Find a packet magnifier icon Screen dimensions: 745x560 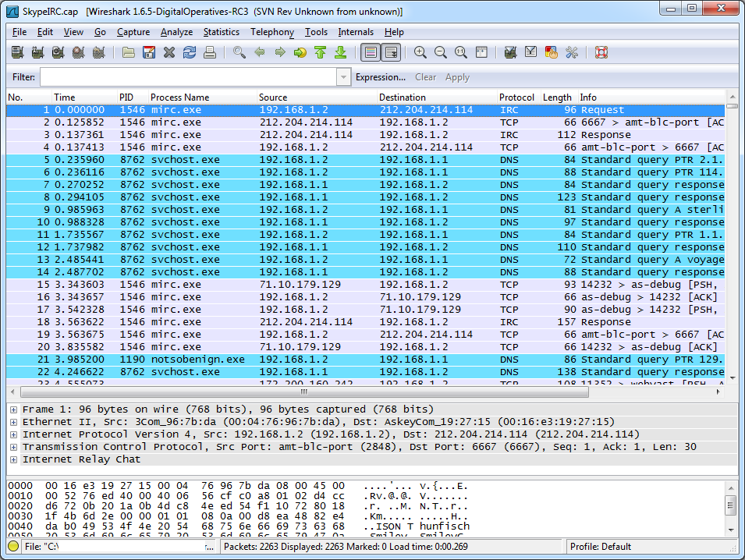tap(239, 52)
